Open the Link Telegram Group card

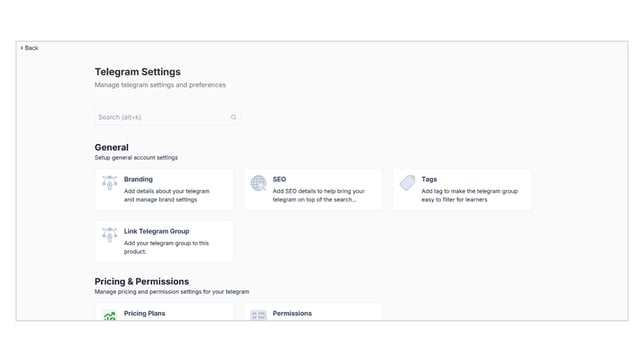click(x=164, y=241)
